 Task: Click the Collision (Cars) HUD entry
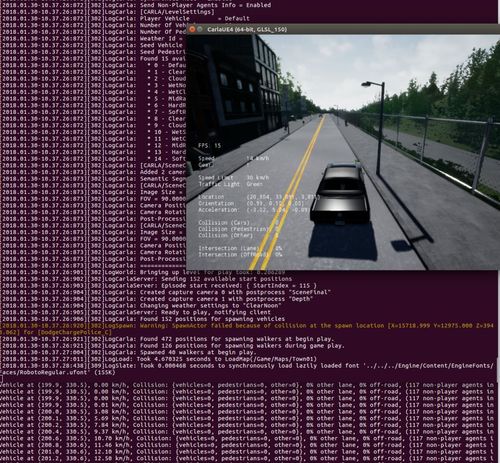[x=239, y=223]
